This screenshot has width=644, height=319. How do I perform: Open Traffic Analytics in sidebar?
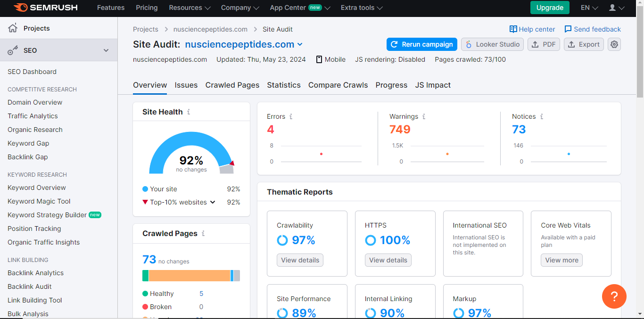pyautogui.click(x=33, y=116)
